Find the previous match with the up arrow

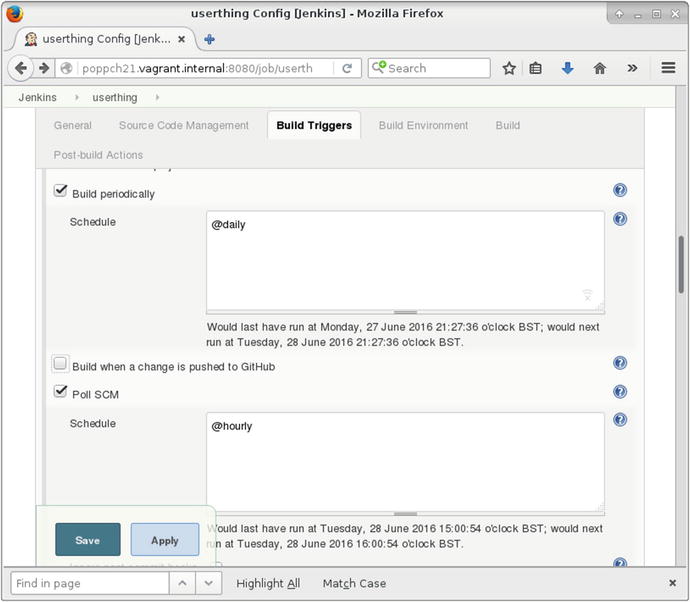click(182, 584)
